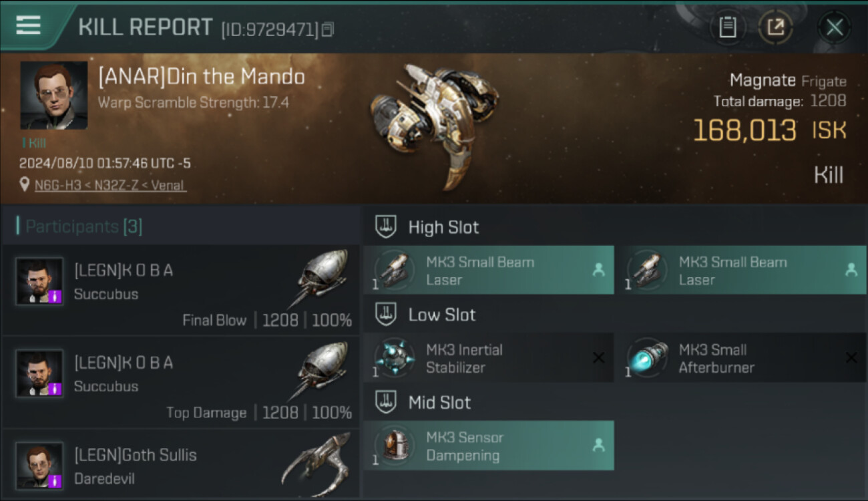Viewport: 868px width, 501px height.
Task: Click X on MK3 Inertial Stabilizer
Action: pos(598,358)
